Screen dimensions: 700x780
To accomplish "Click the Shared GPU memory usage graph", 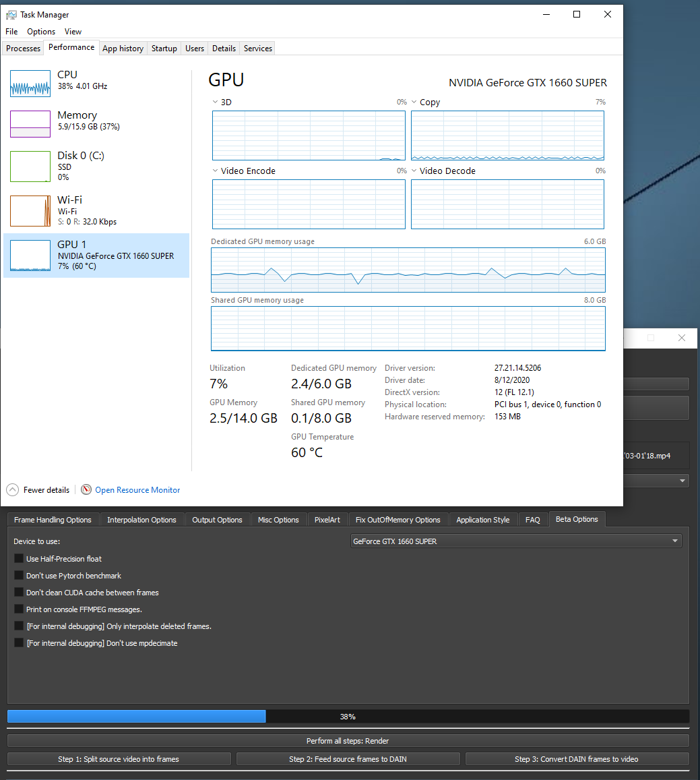I will click(408, 329).
